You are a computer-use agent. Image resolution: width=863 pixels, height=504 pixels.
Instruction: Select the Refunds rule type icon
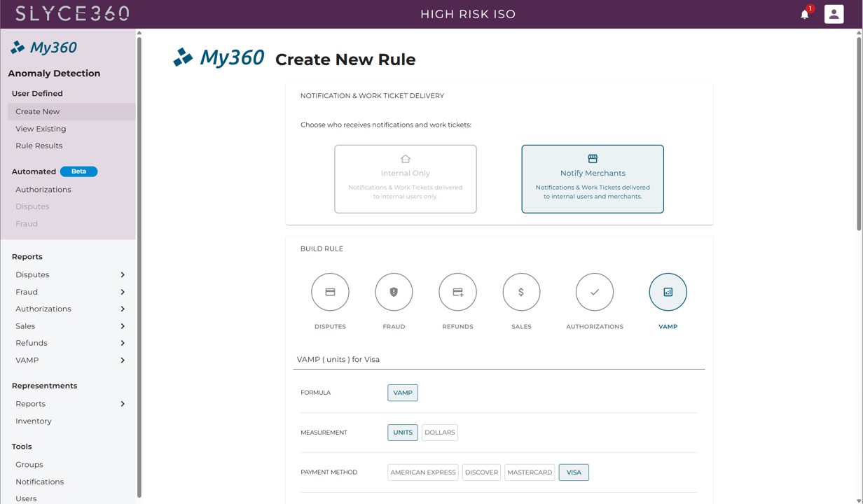coord(457,292)
